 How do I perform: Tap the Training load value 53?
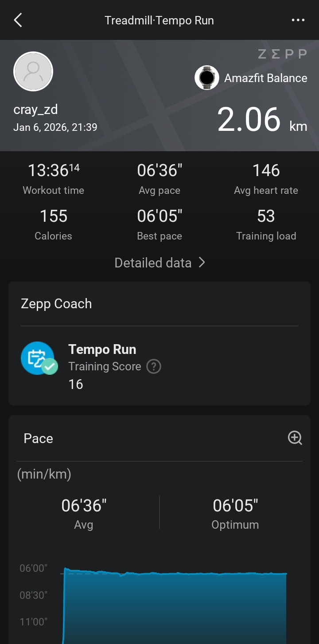266,216
